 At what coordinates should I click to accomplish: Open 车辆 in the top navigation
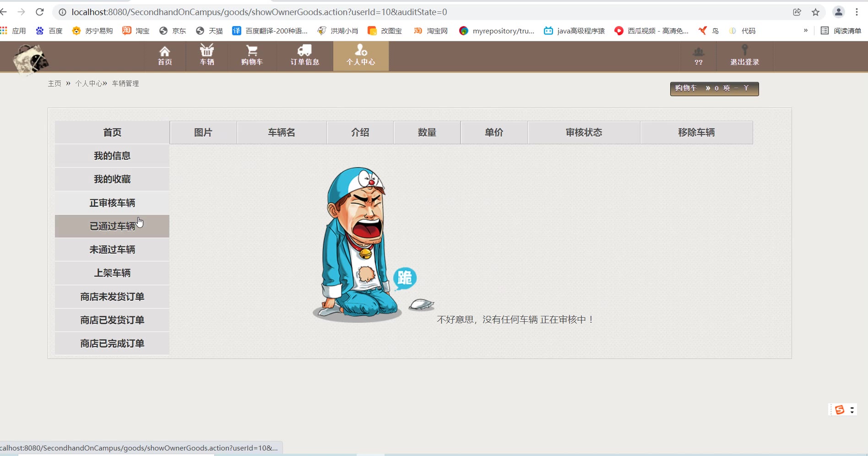tap(207, 56)
